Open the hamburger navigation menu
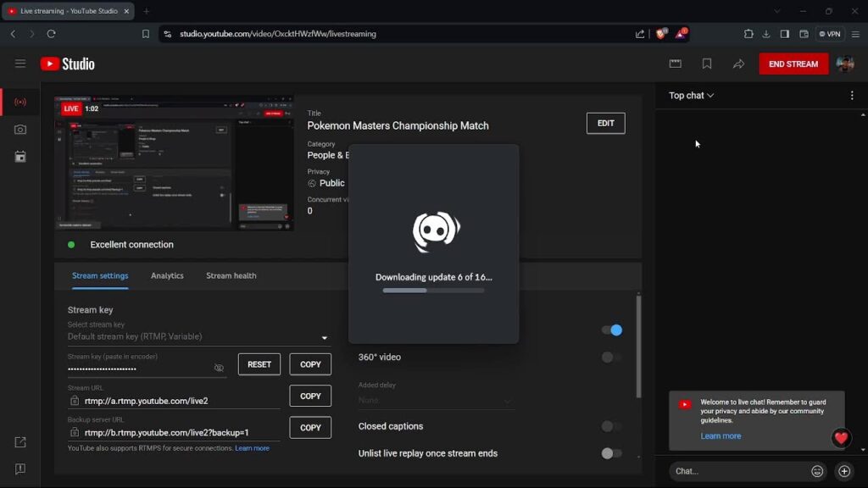The width and height of the screenshot is (868, 488). click(x=20, y=64)
